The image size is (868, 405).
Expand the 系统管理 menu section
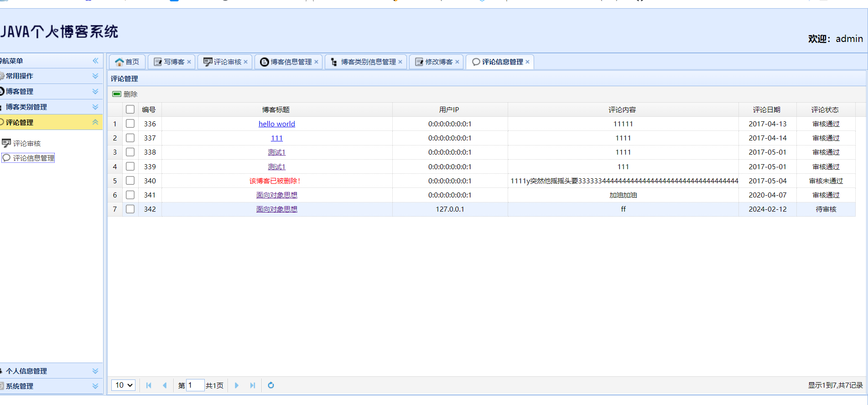click(95, 386)
